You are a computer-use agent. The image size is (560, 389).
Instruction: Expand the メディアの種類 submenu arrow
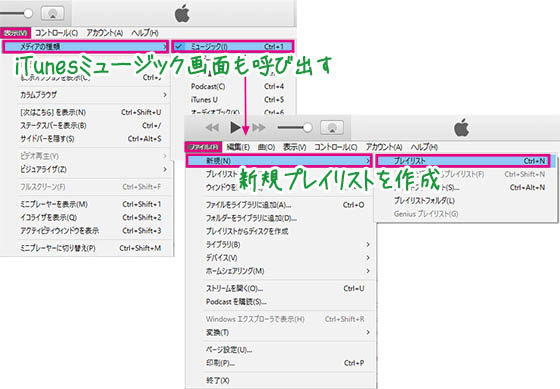(165, 46)
